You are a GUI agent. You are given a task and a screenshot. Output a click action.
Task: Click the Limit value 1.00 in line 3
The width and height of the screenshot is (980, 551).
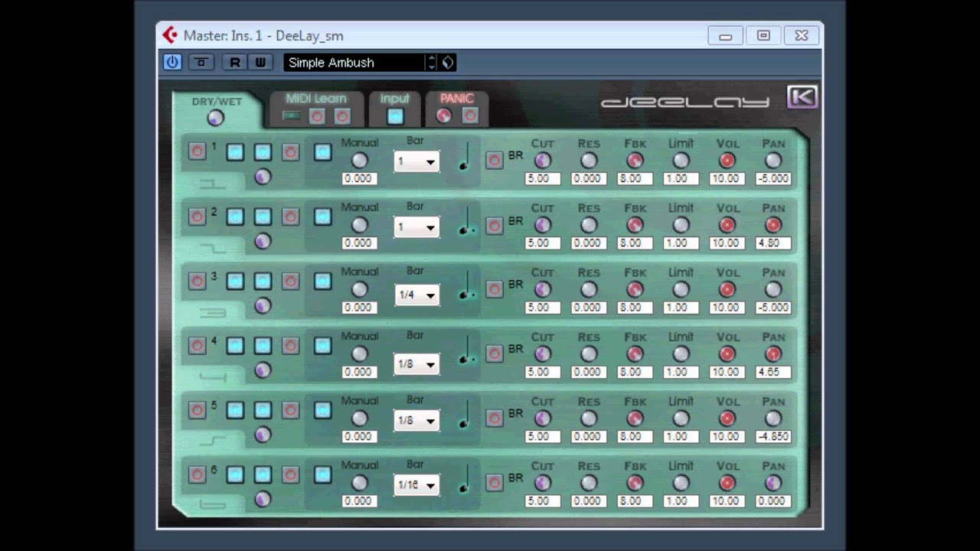pyautogui.click(x=681, y=307)
